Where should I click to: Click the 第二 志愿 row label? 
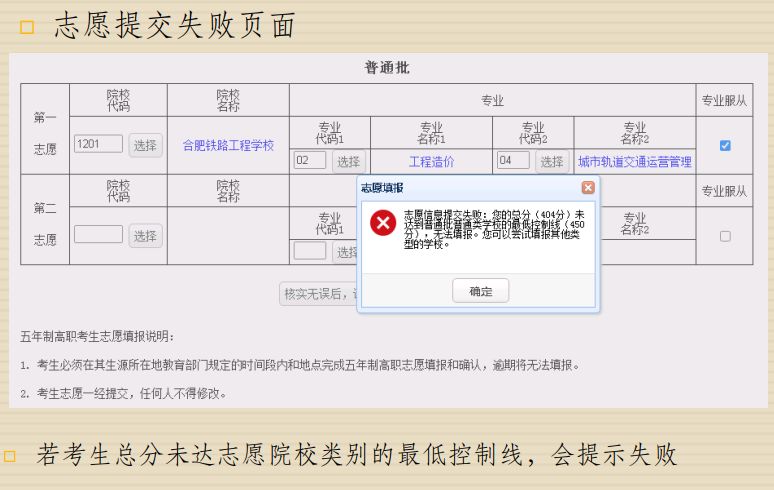tap(45, 224)
